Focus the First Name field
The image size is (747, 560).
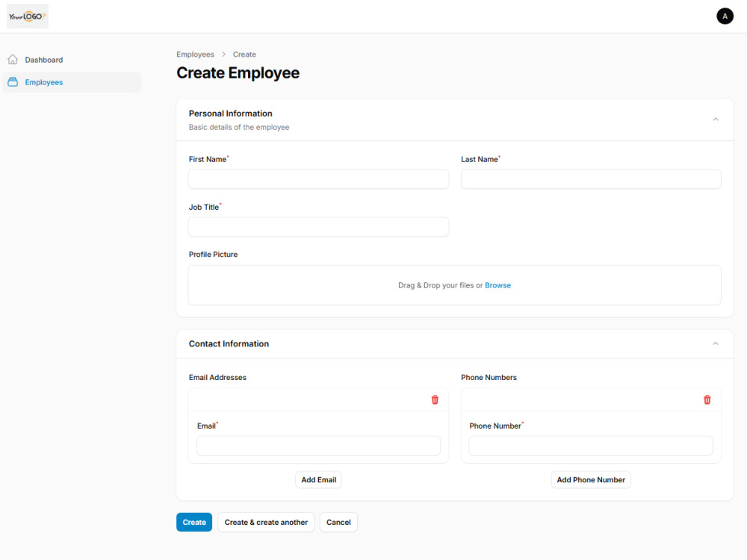318,179
